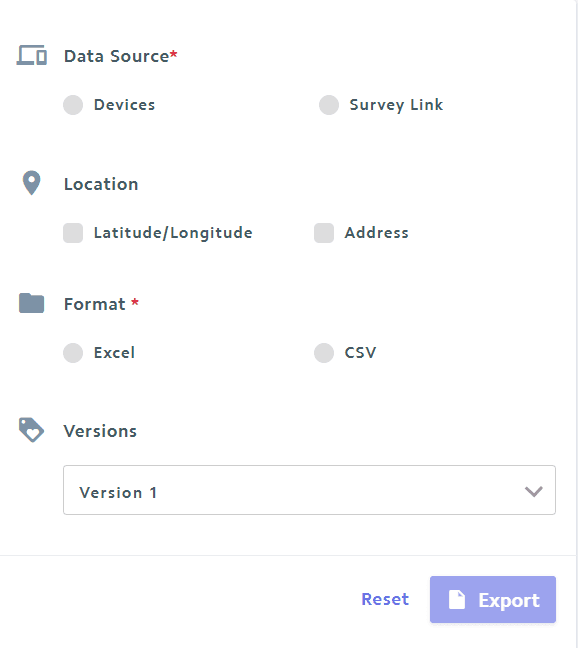Click the Format section heading
Viewport: 578px width, 648px height.
tap(95, 304)
